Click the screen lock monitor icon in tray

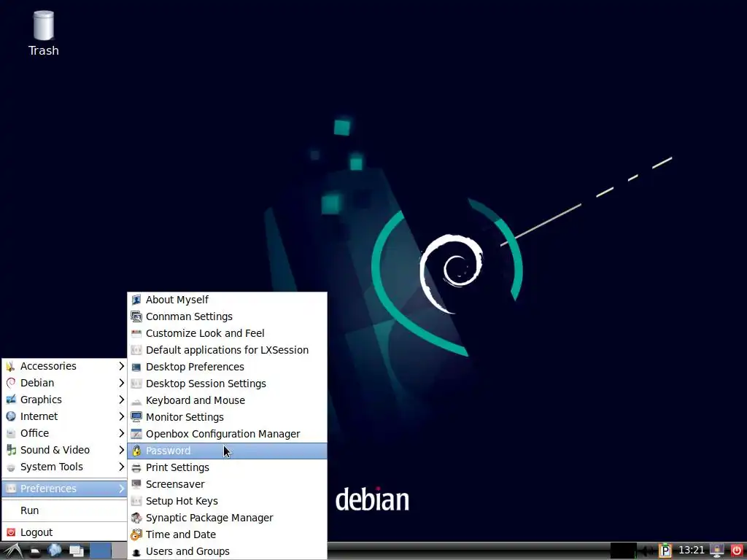[716, 551]
